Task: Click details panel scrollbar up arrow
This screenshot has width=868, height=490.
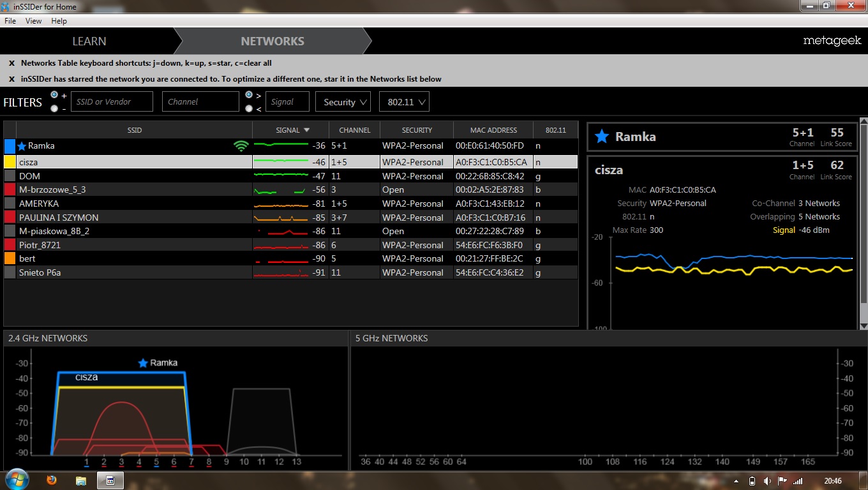Action: tap(864, 121)
